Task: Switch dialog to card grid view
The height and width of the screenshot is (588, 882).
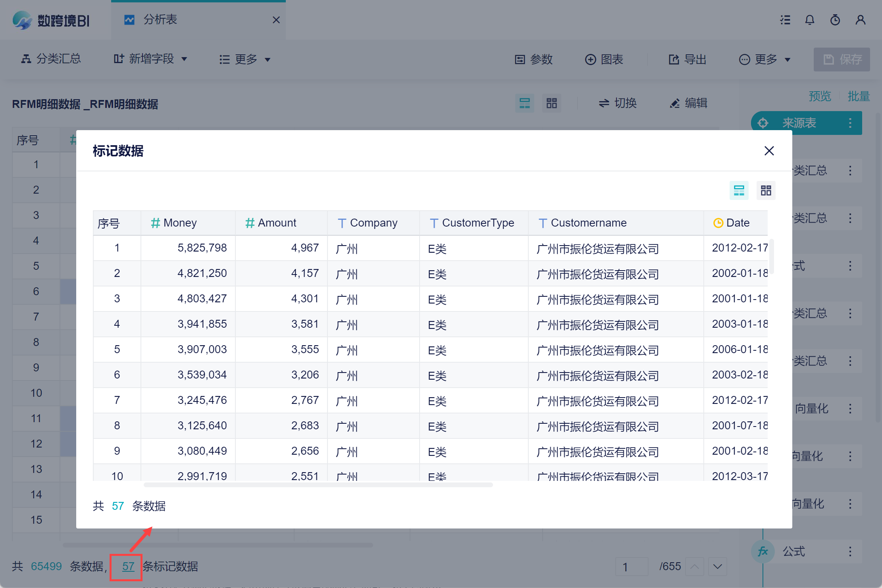Action: (x=766, y=190)
